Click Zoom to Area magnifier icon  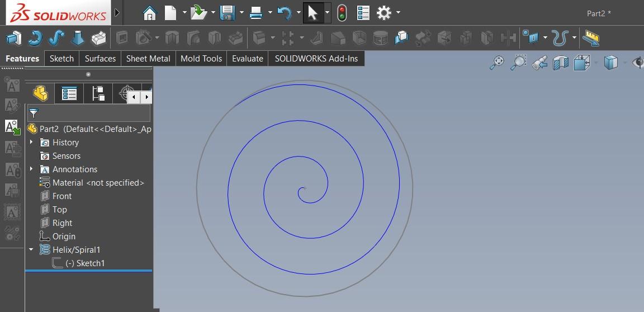518,63
